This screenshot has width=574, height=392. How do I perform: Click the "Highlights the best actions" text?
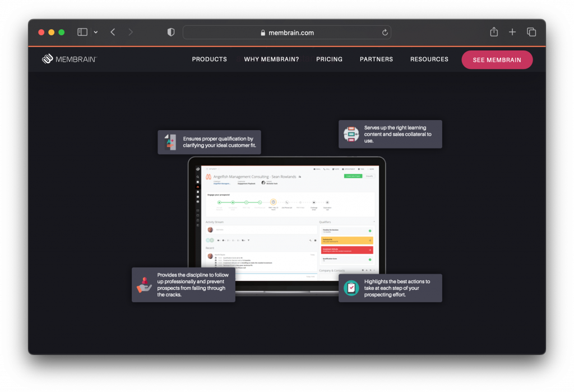click(x=397, y=288)
